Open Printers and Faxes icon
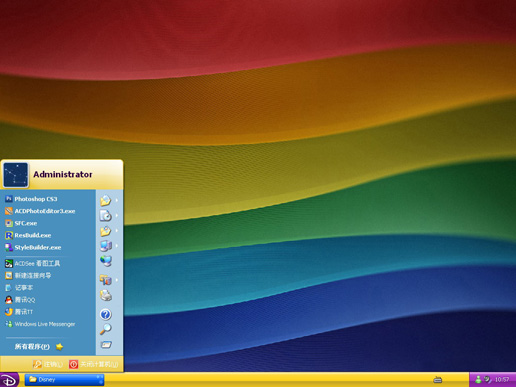 pyautogui.click(x=106, y=295)
